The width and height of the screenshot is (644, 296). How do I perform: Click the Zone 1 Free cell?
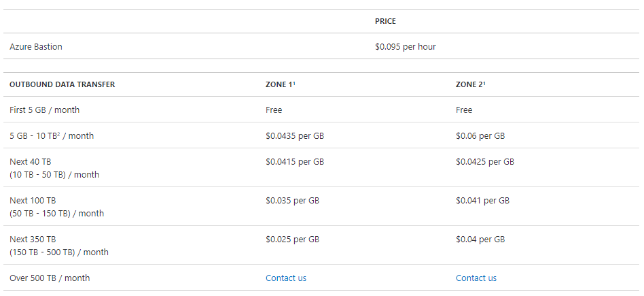click(x=274, y=110)
